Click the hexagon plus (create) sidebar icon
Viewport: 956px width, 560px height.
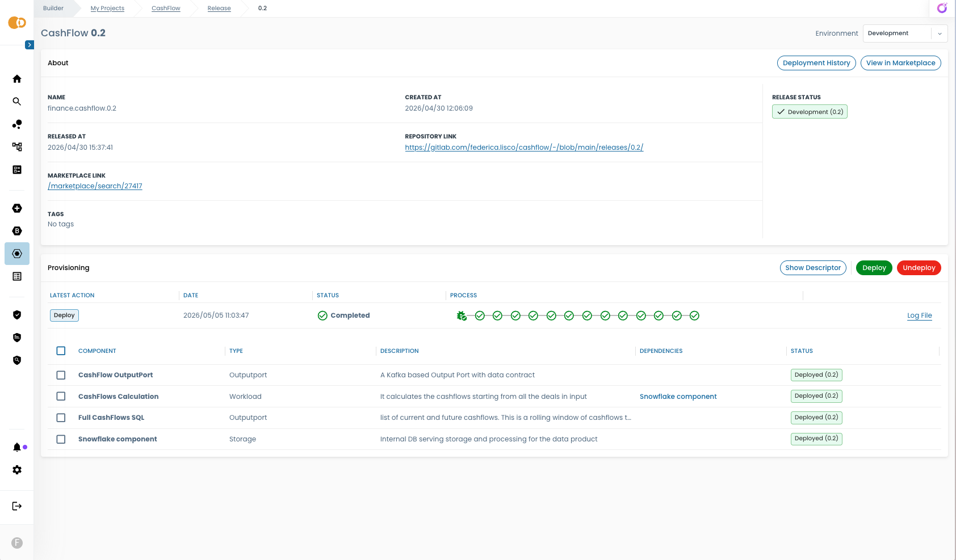click(17, 208)
